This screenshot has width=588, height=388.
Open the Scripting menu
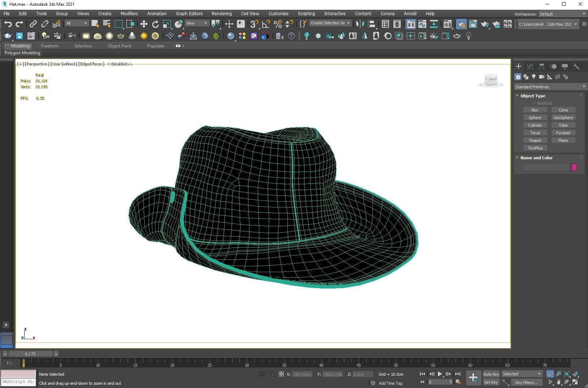click(x=306, y=14)
